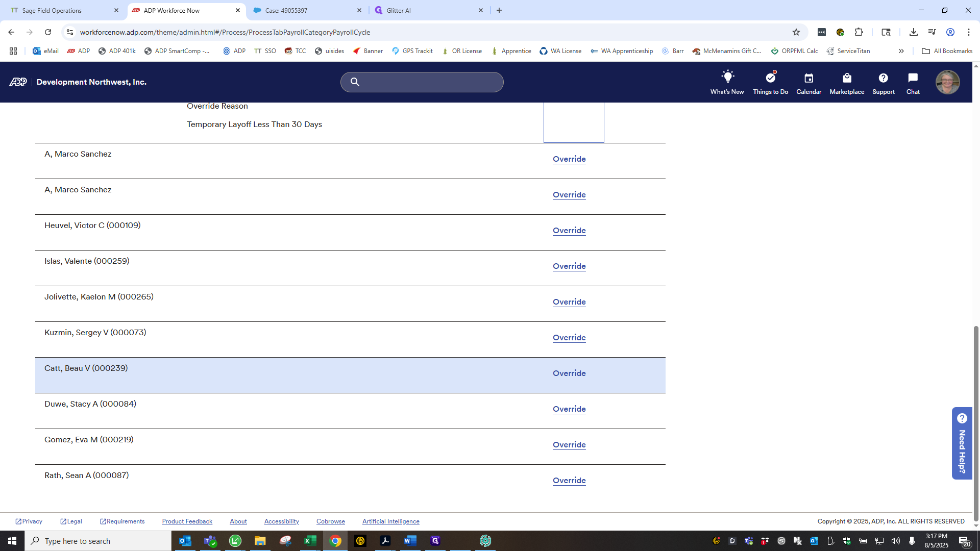The image size is (980, 551).
Task: Open Chrome extensions puzzle icon
Action: coord(859,32)
